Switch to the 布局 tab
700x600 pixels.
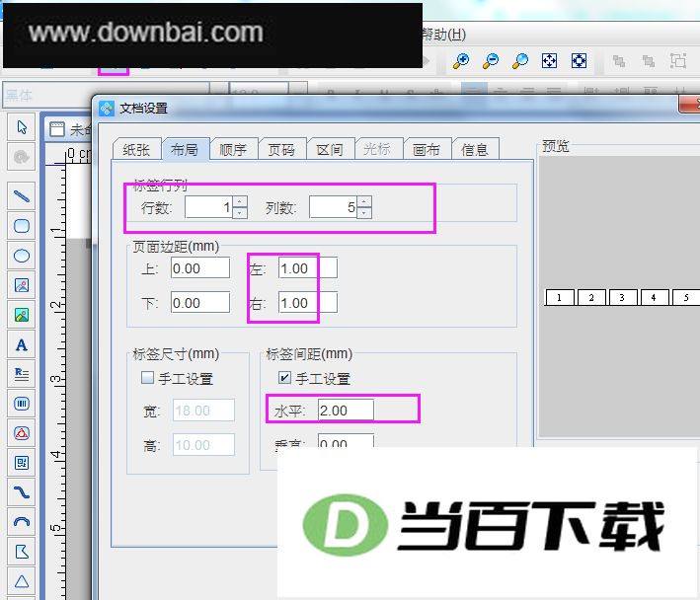click(185, 149)
